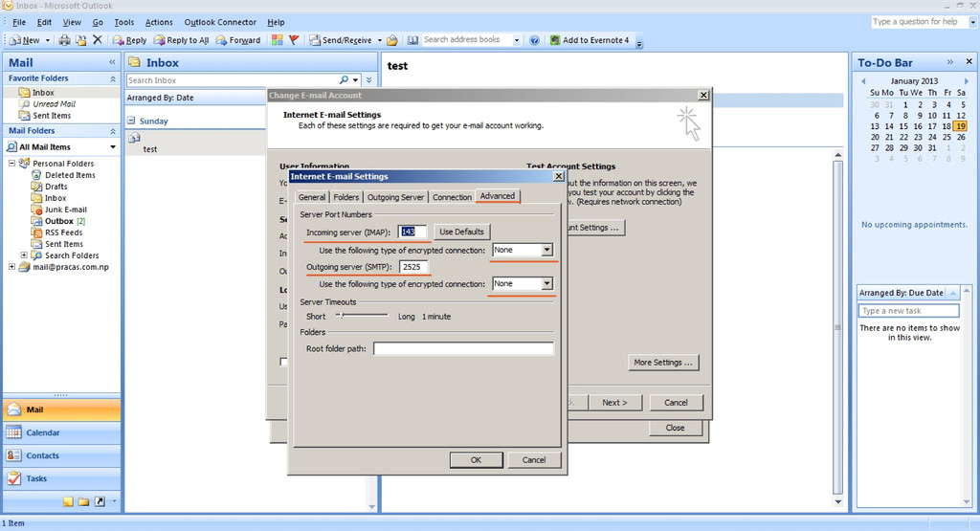Screen dimensions: 980x531
Task: Select Deleted Items folder
Action: pos(70,175)
